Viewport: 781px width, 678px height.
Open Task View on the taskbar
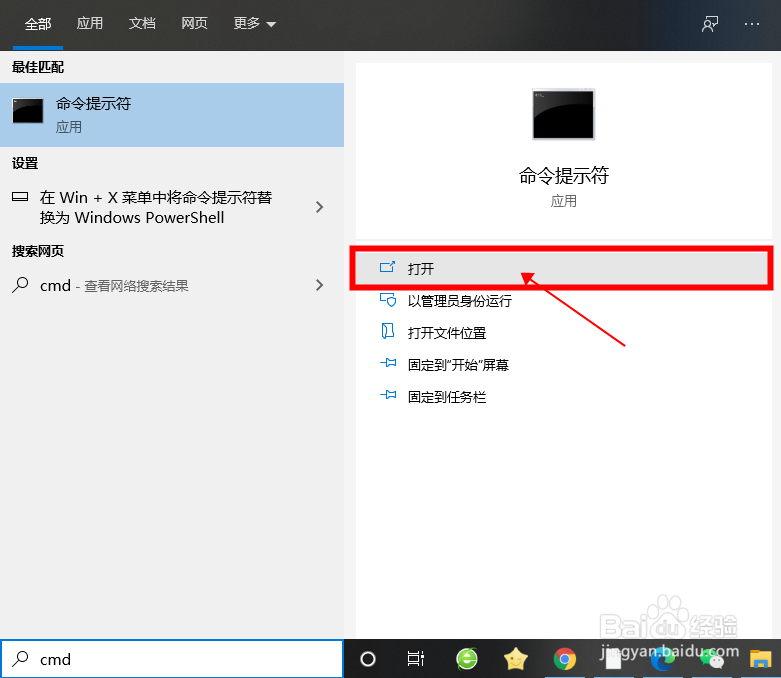click(416, 659)
